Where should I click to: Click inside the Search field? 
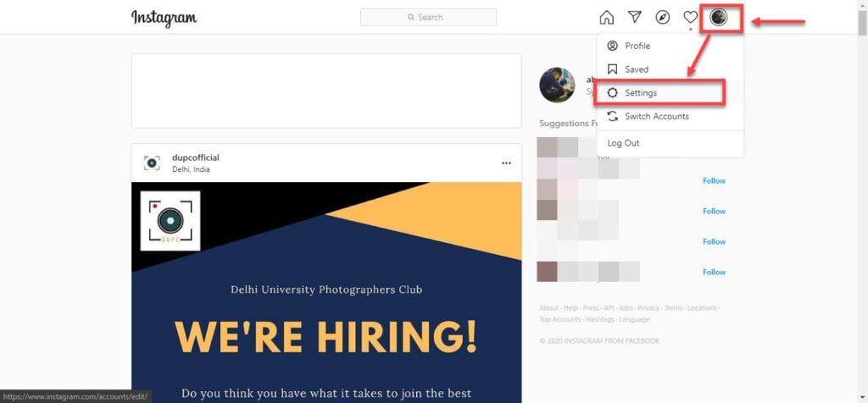[428, 17]
